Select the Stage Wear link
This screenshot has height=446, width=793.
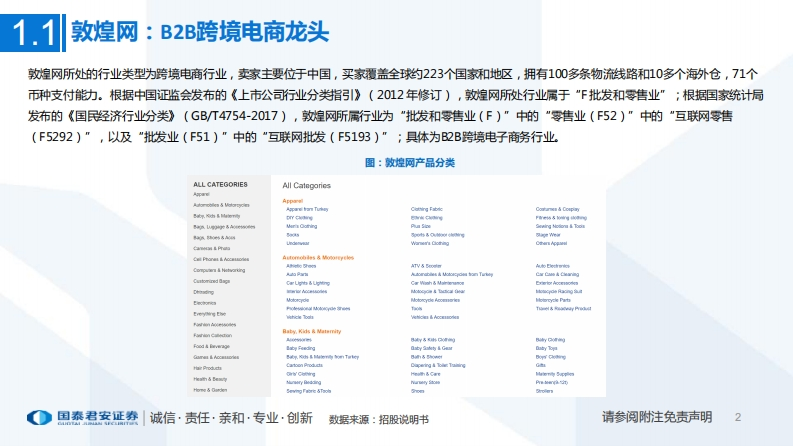548,235
